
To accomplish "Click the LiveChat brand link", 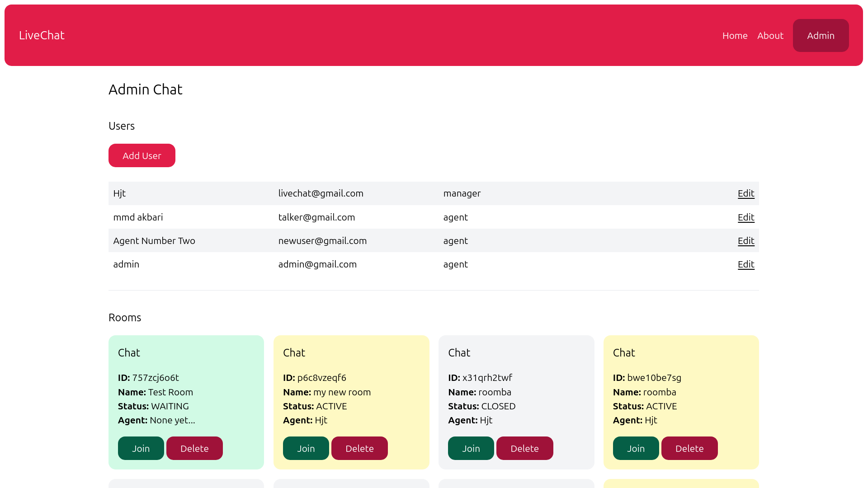I will tap(41, 35).
